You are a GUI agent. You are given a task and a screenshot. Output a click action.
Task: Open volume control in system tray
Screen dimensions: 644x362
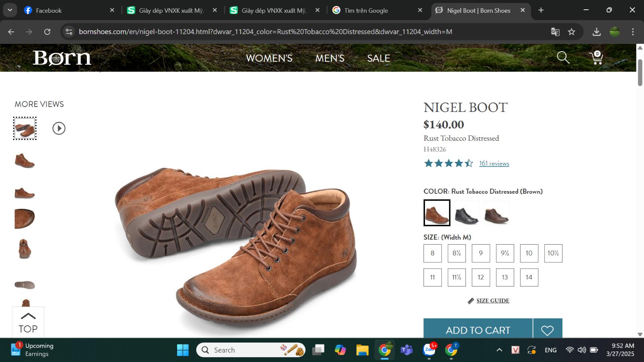pos(581,350)
